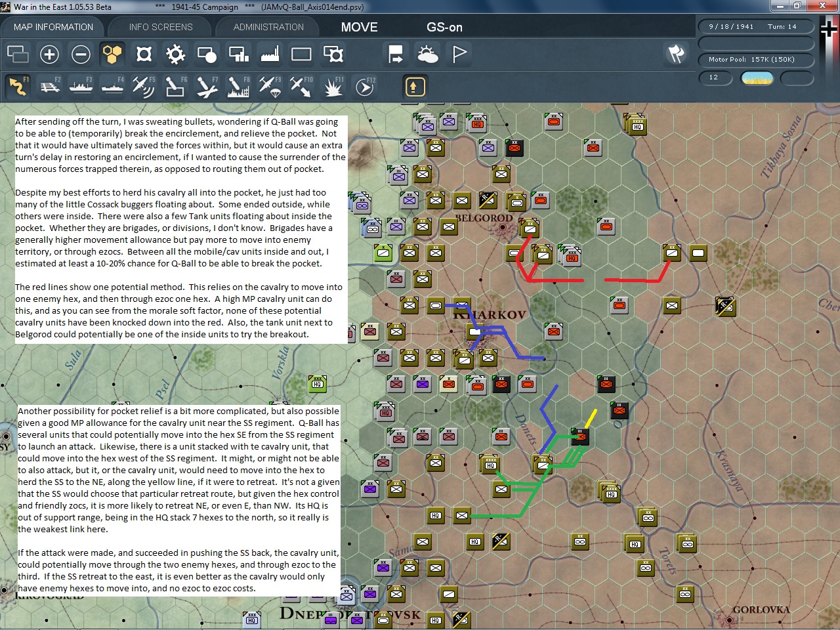Click the crossed flags icon
This screenshot has width=840, height=630.
click(x=676, y=54)
